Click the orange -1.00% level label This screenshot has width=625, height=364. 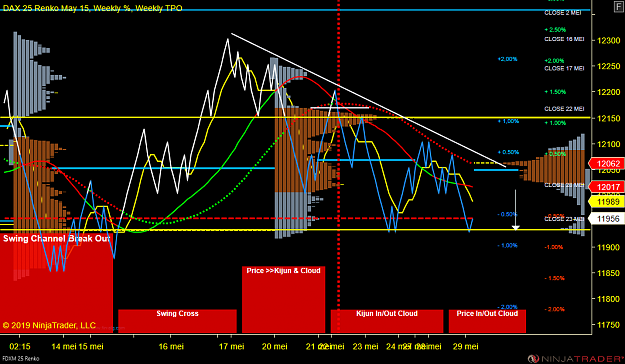tap(554, 247)
